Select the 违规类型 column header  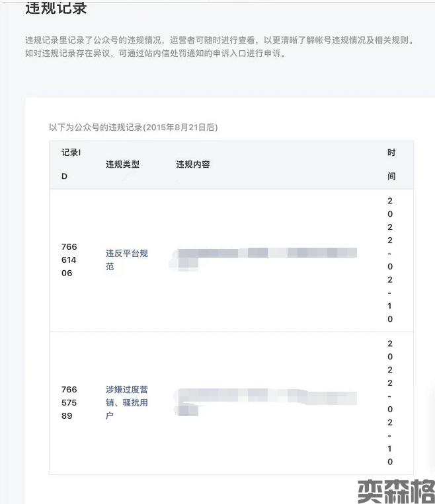pyautogui.click(x=123, y=164)
